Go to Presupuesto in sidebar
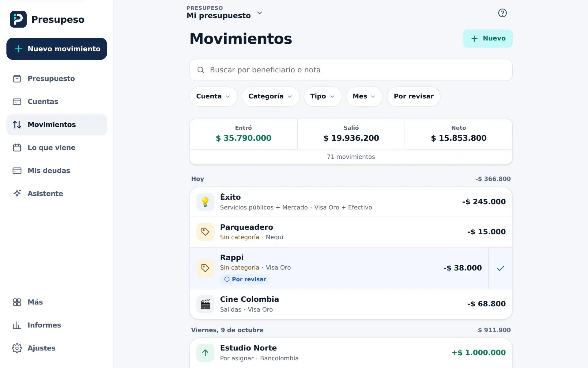The width and height of the screenshot is (588, 368). pyautogui.click(x=57, y=79)
